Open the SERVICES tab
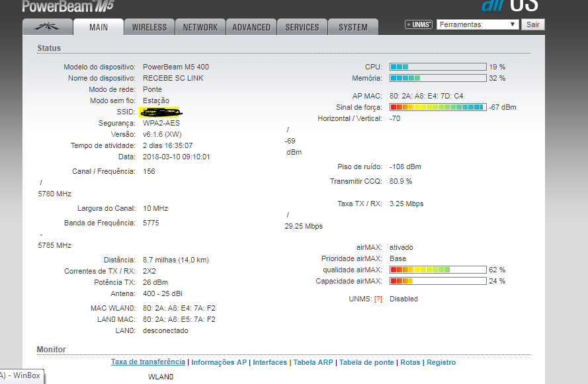588x384 pixels. click(302, 27)
